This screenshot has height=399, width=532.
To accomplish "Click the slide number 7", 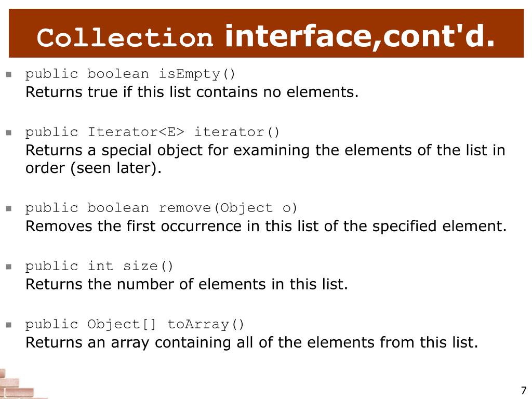I will pyautogui.click(x=524, y=390).
